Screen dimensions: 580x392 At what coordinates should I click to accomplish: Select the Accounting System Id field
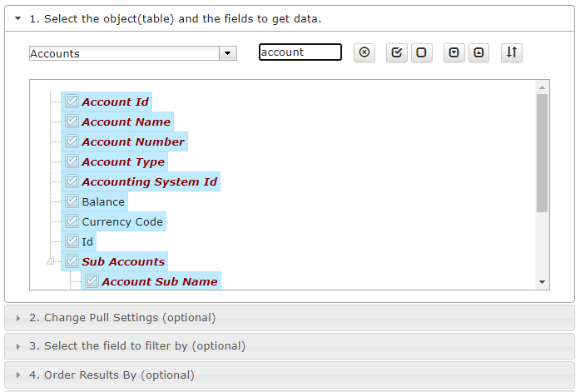pyautogui.click(x=149, y=181)
